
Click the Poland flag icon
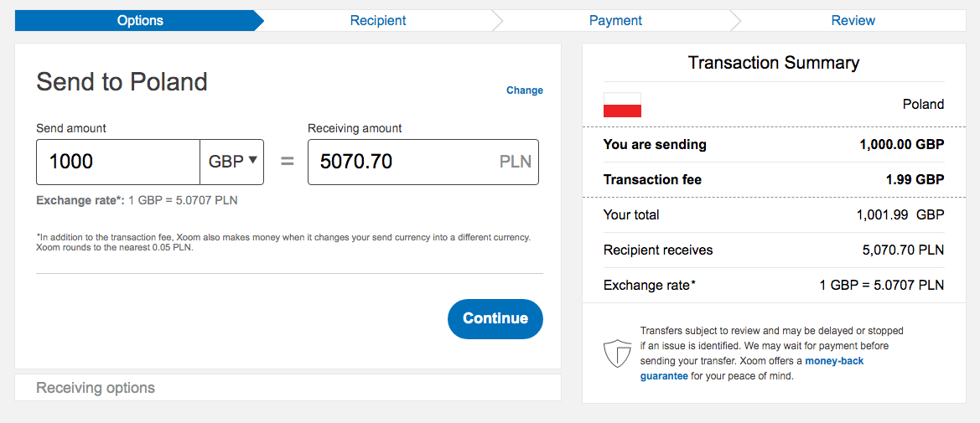click(622, 105)
